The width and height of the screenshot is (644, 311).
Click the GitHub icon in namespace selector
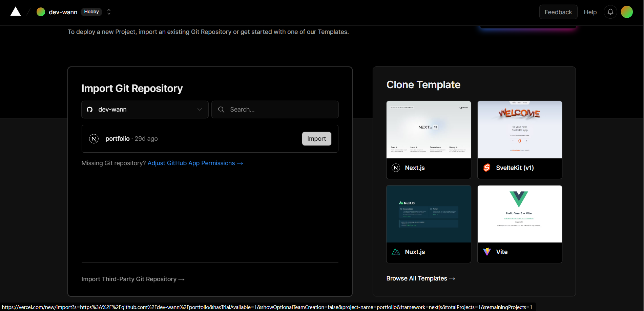90,110
